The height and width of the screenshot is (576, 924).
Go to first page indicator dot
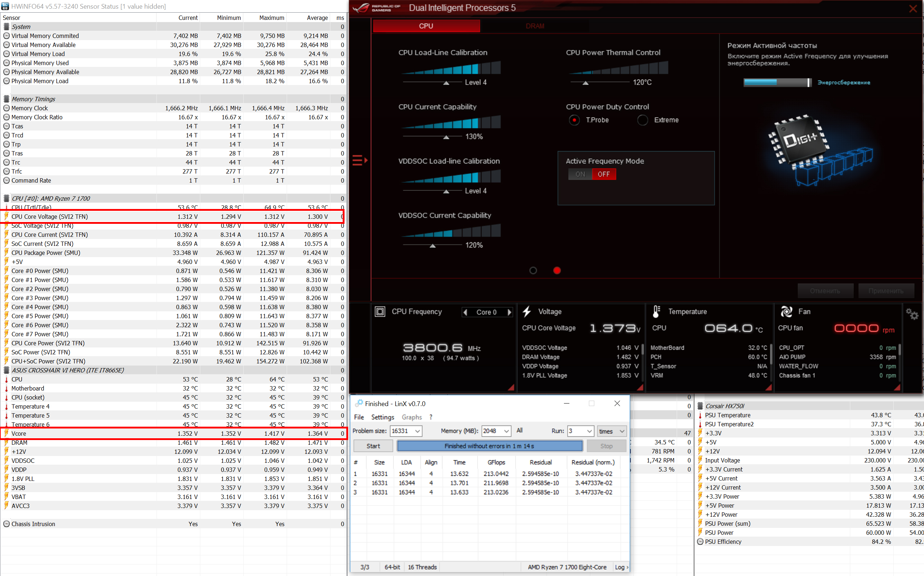point(533,270)
